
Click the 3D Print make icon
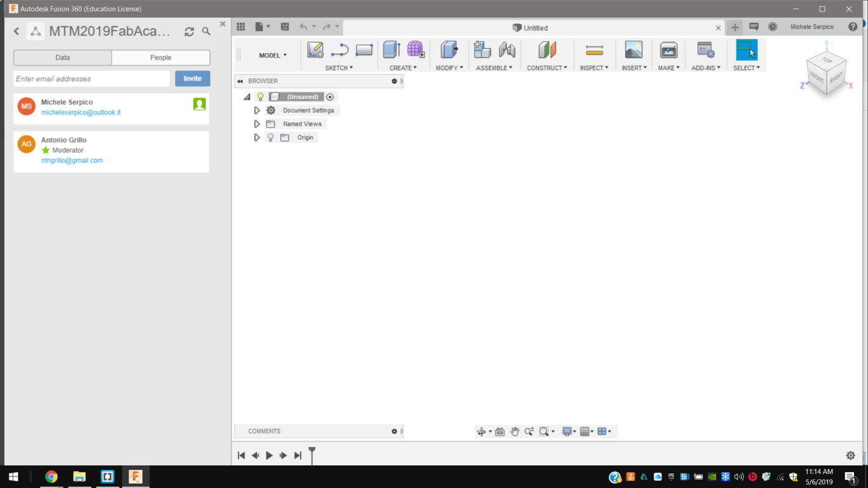[668, 50]
